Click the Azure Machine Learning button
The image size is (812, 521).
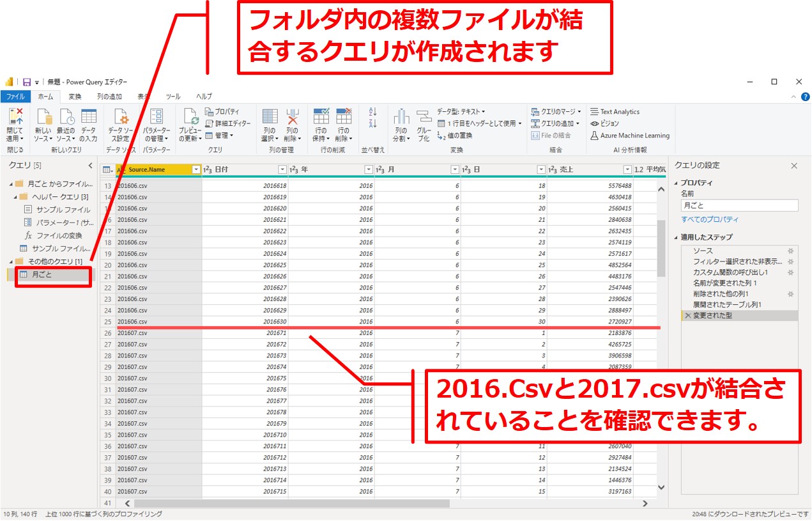[x=630, y=136]
